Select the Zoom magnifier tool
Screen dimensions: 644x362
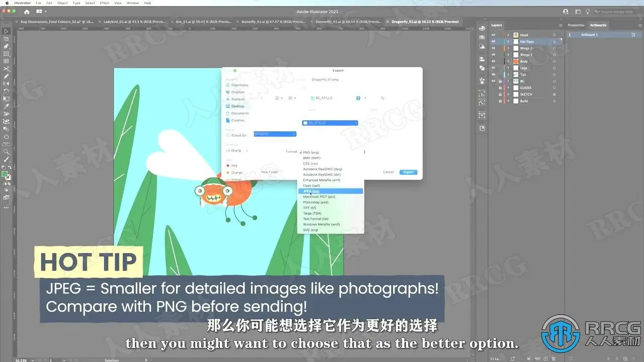7,152
